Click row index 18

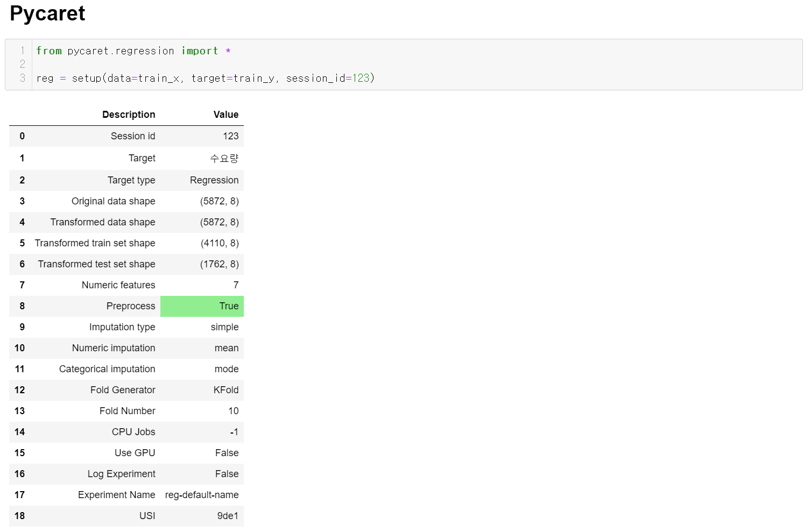(20, 516)
